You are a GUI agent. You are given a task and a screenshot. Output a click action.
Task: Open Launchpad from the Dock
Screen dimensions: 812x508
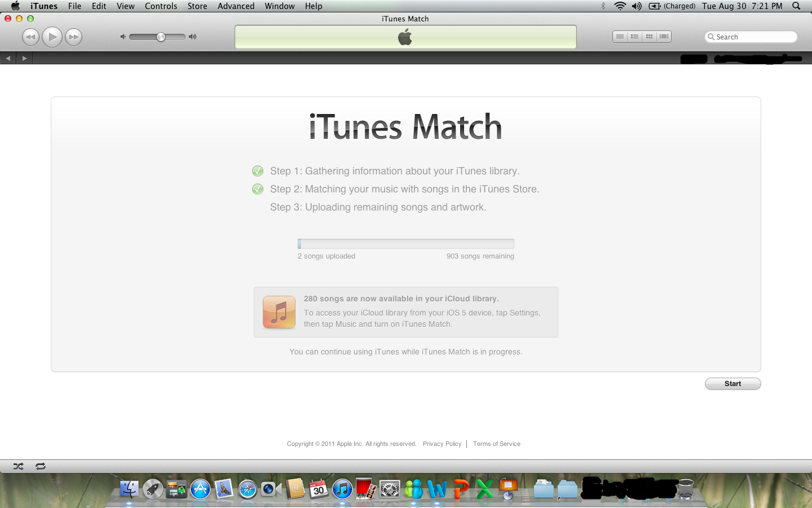pos(153,488)
